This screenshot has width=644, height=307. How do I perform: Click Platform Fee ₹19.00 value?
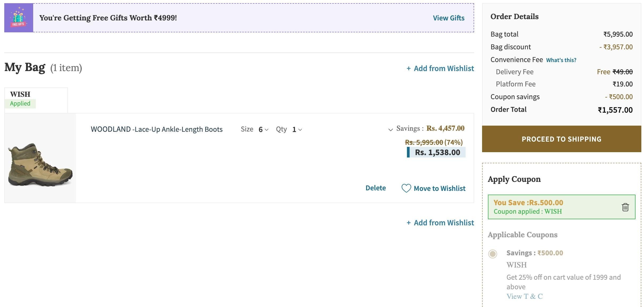pos(622,84)
